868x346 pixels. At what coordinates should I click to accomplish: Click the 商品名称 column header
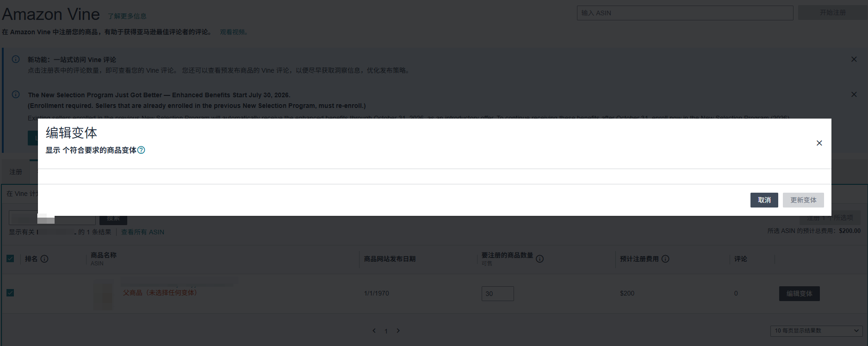pos(104,255)
